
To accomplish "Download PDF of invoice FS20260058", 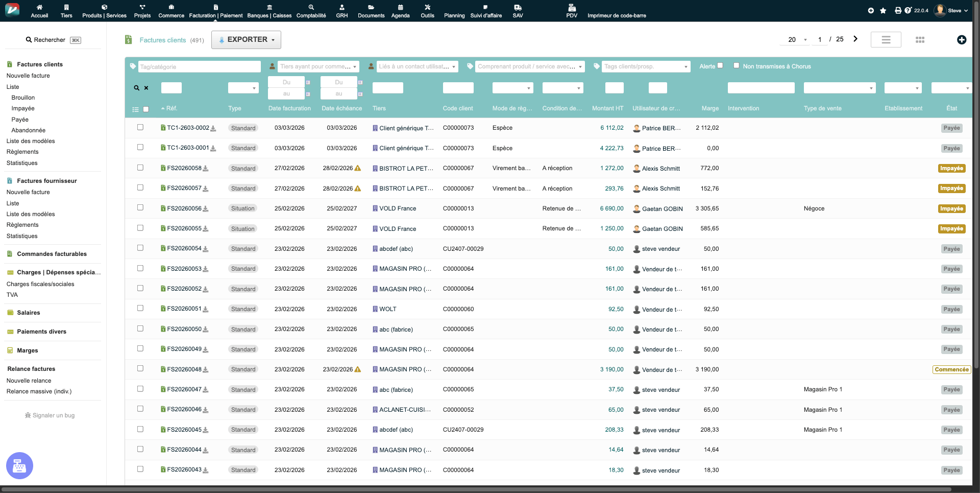I will [x=206, y=169].
